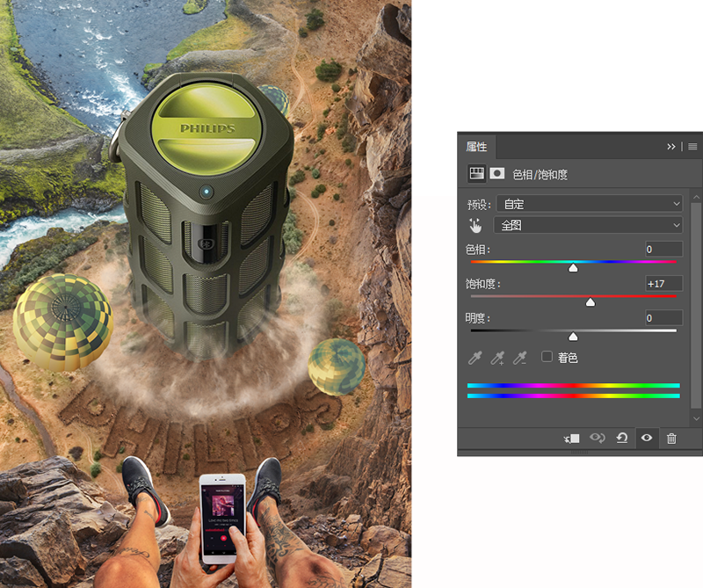Toggle adjustment layer visibility eye

[x=647, y=438]
